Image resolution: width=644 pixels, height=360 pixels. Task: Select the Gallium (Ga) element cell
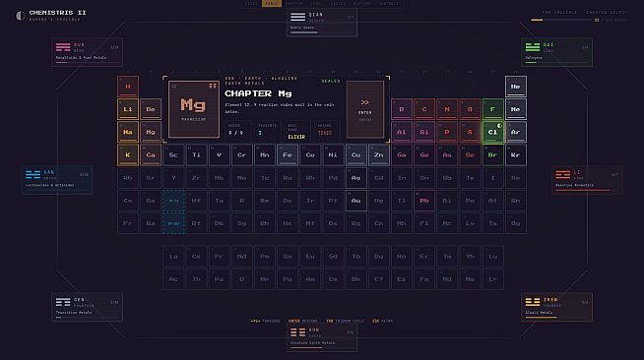coord(402,155)
